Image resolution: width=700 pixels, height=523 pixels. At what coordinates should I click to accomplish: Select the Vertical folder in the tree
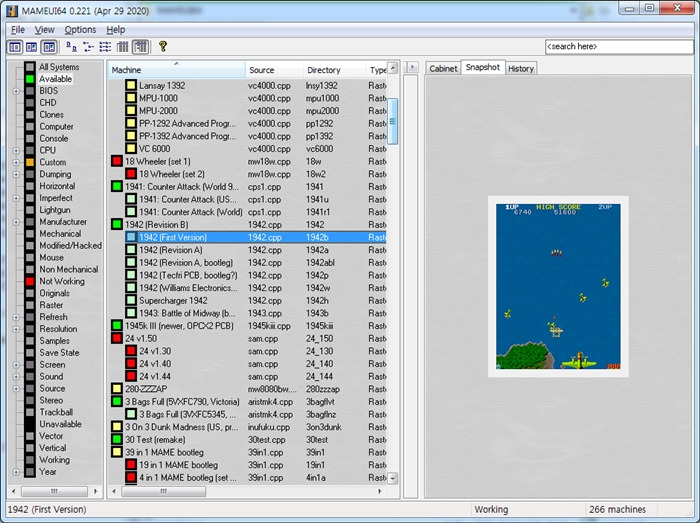[53, 448]
